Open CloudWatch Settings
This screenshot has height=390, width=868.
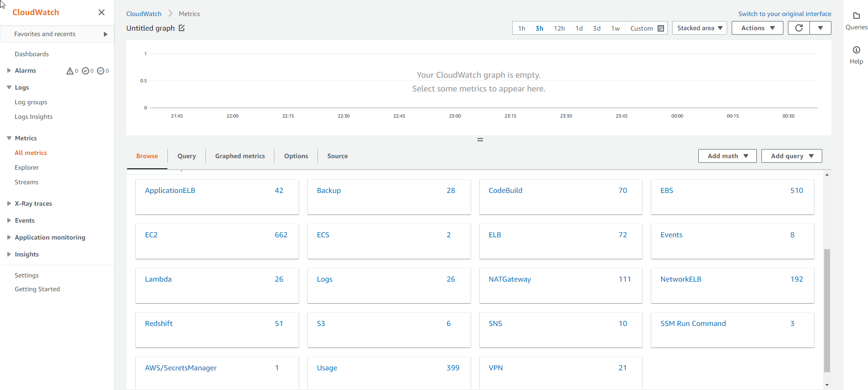(27, 275)
